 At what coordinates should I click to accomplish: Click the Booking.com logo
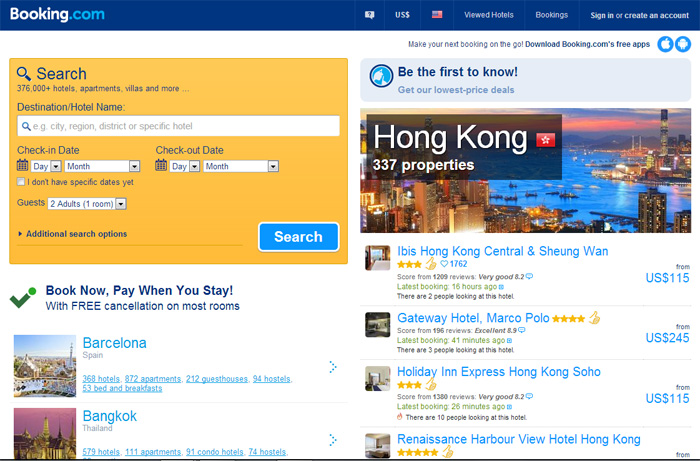pos(57,14)
